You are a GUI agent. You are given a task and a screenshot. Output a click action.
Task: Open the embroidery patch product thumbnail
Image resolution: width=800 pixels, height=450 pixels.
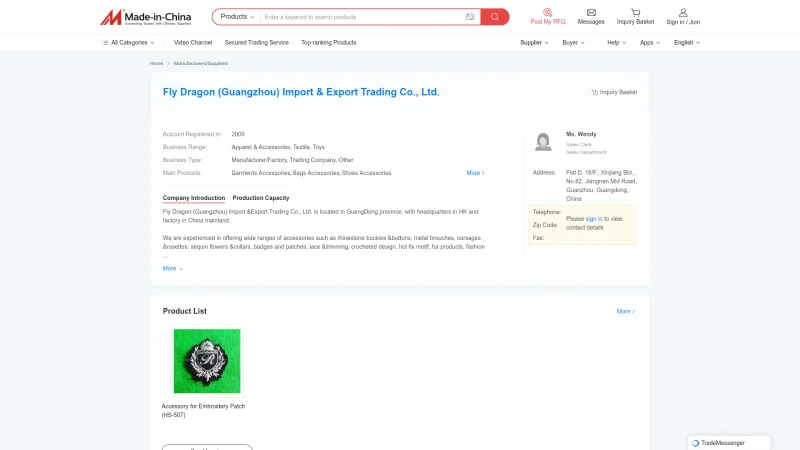(207, 361)
